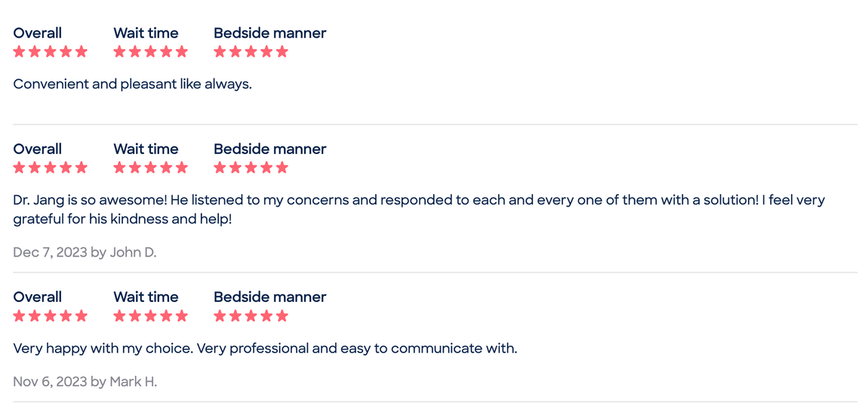Screen dimensions: 868x403
Task: Click Overall label in top review
Action: (x=37, y=33)
